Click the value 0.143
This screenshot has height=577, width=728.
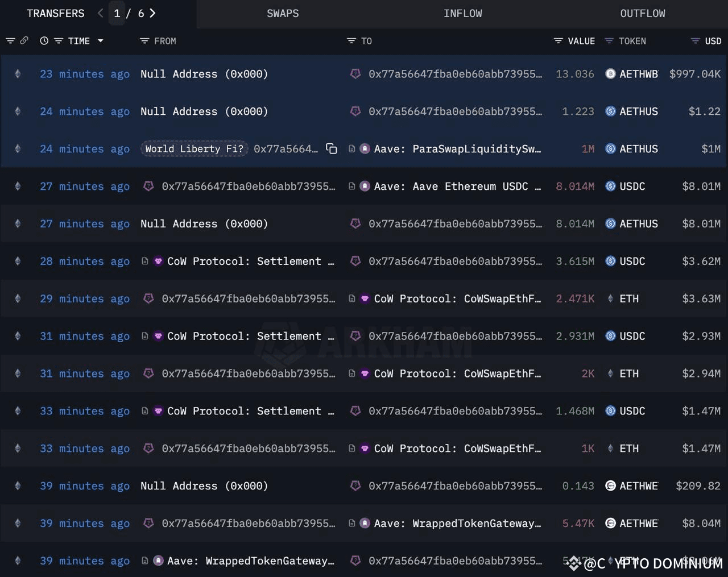[x=578, y=486]
